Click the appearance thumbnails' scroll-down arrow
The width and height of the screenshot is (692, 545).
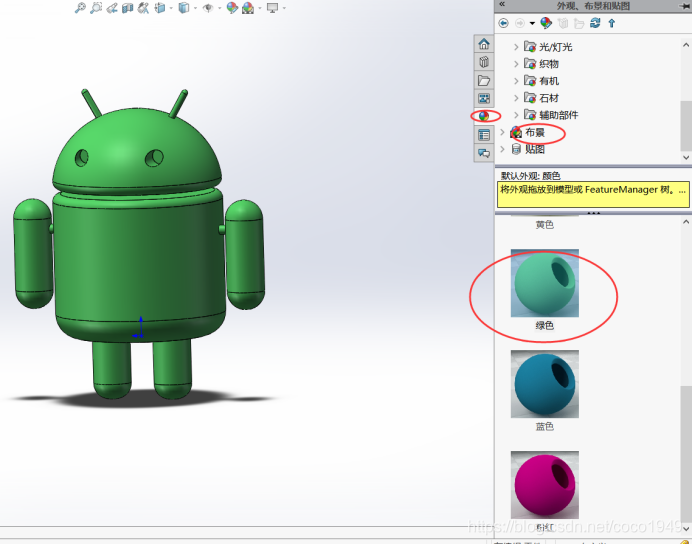tap(686, 528)
